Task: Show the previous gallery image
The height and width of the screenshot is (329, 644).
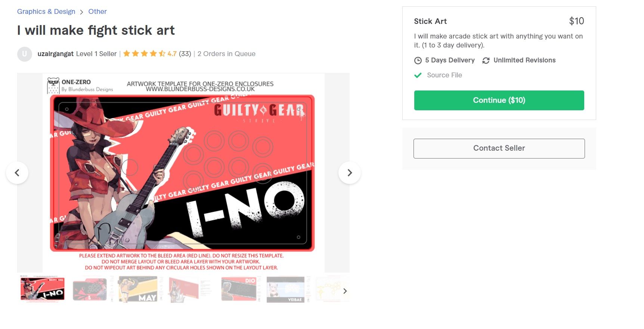Action: (x=17, y=173)
